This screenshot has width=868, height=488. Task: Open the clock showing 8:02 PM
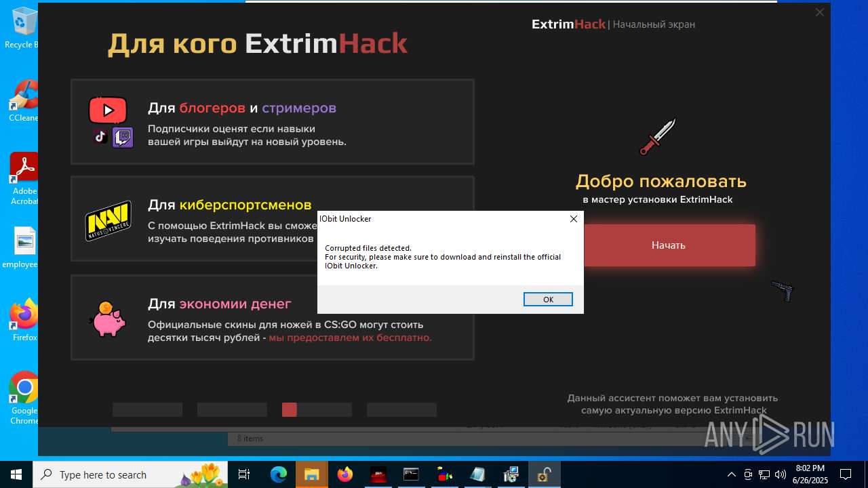pos(810,474)
